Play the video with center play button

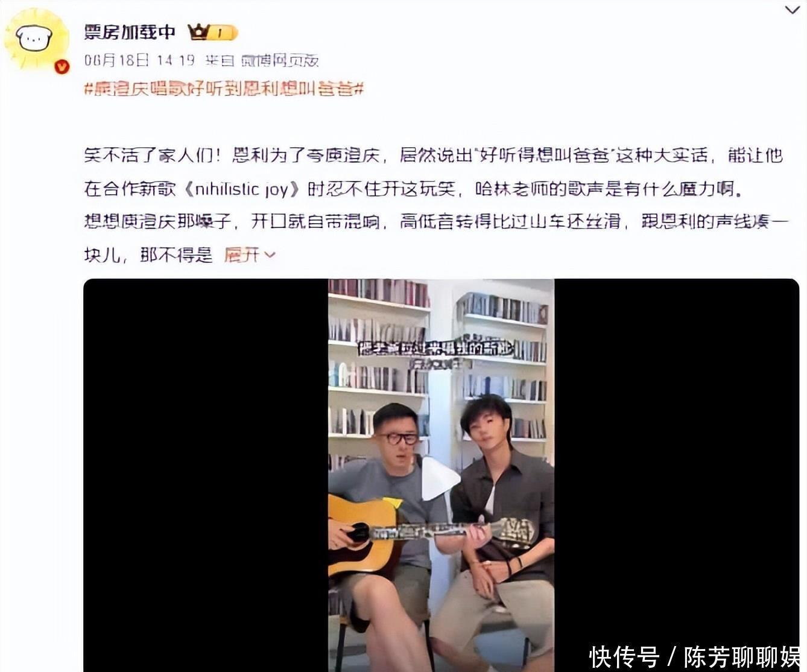click(x=441, y=479)
